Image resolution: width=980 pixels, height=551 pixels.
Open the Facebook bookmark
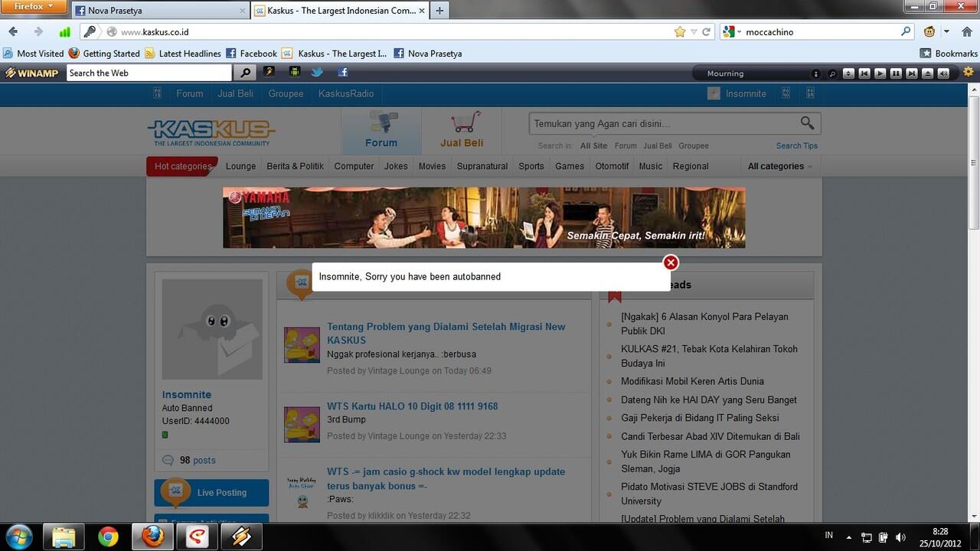point(251,54)
